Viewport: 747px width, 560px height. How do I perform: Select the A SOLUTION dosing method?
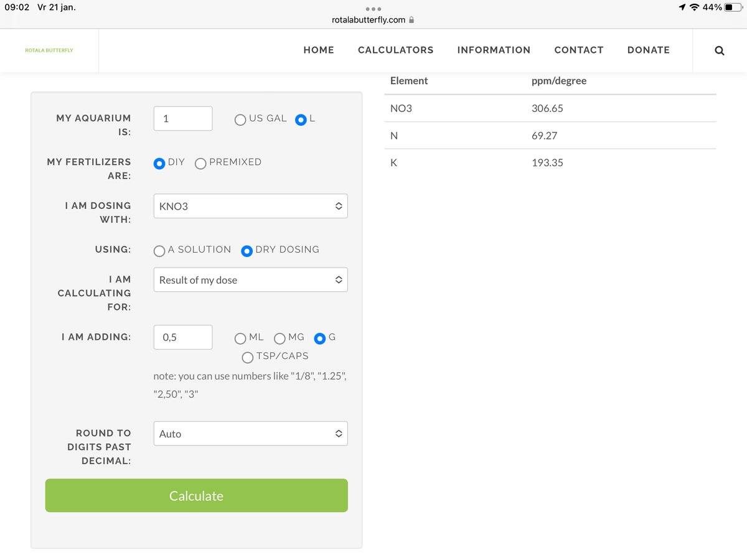(x=159, y=250)
